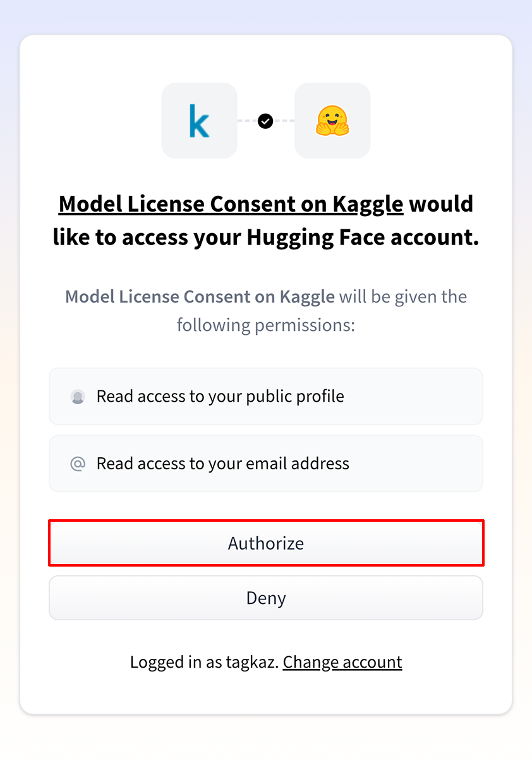This screenshot has height=758, width=532.
Task: Click the "following permissions:" text
Action: pyautogui.click(x=265, y=325)
